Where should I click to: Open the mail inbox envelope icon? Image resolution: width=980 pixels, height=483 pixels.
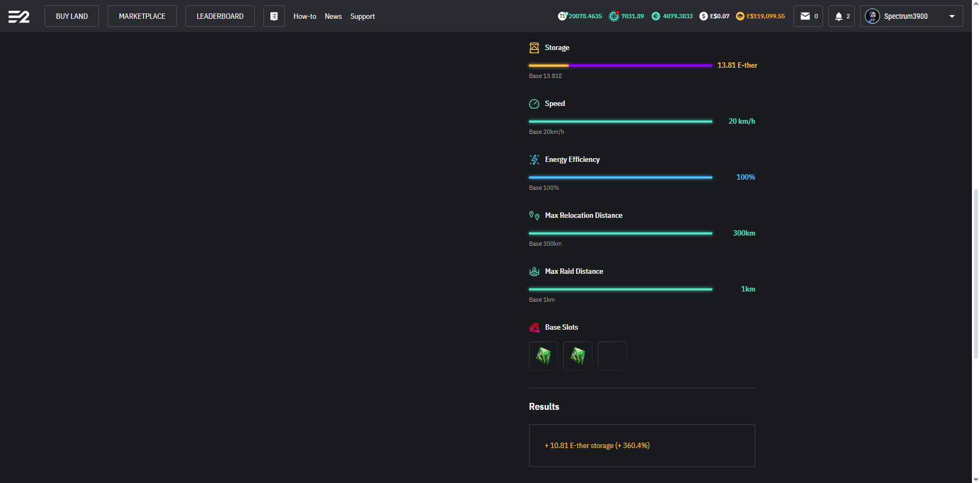tap(805, 16)
